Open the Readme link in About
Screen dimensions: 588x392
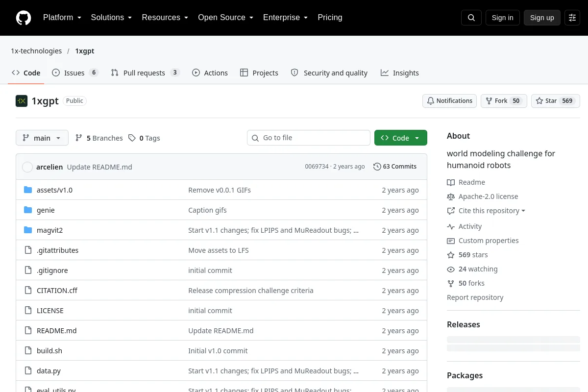pyautogui.click(x=466, y=182)
